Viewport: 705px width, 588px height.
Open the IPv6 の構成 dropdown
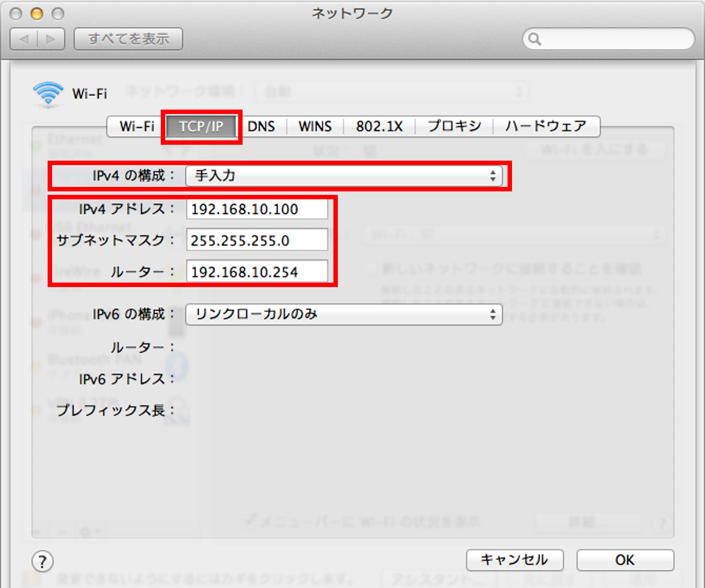[344, 314]
